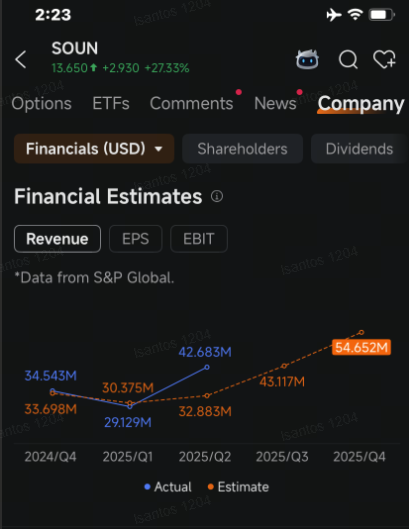The width and height of the screenshot is (409, 529).
Task: Open the Comments tab
Action: coord(191,103)
